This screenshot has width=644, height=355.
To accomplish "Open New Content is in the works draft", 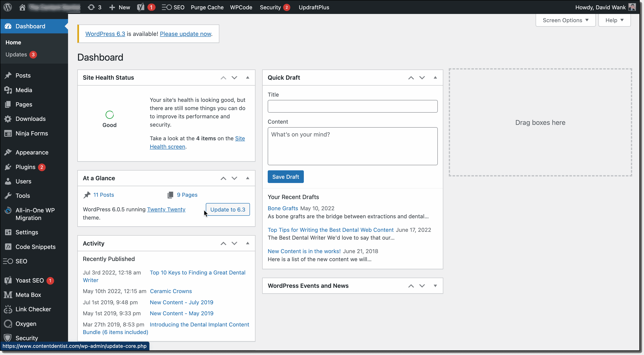I will coord(304,251).
